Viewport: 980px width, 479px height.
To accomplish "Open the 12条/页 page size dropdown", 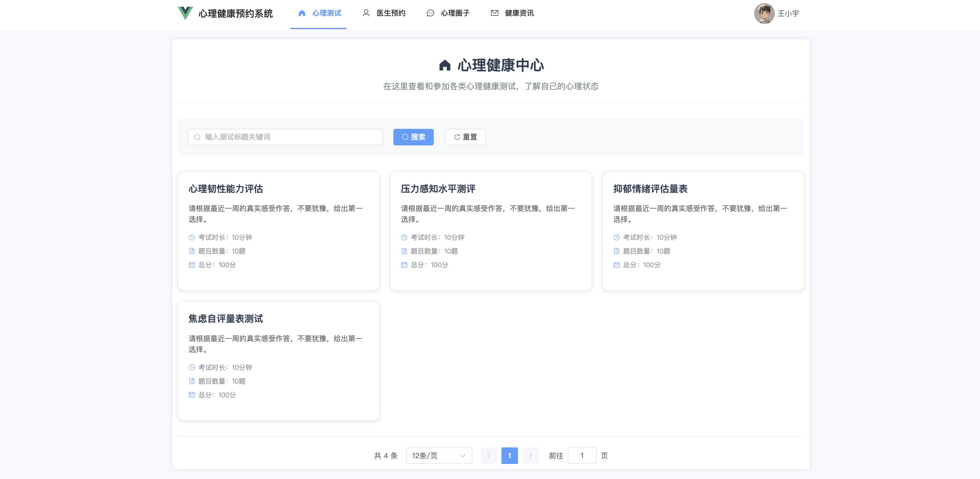I will [439, 455].
